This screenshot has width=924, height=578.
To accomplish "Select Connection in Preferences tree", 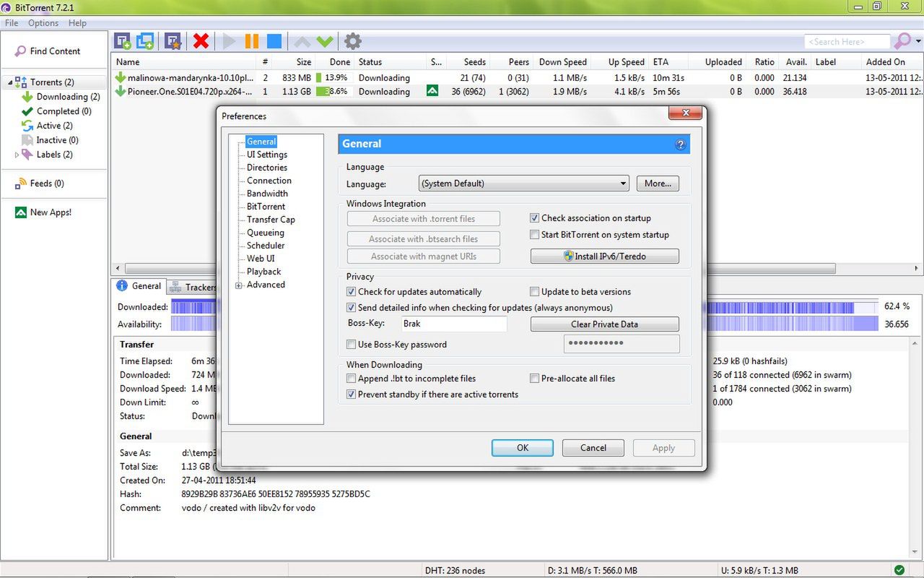I will 269,181.
